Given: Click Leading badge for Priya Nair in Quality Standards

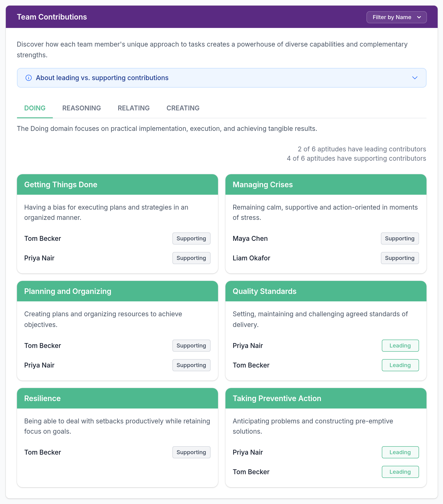Looking at the screenshot, I should [400, 345].
